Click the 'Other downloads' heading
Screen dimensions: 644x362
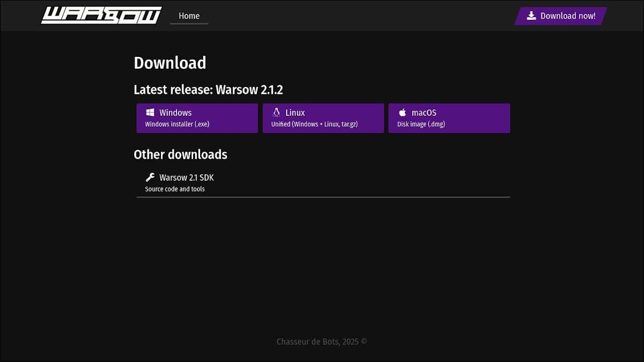180,154
